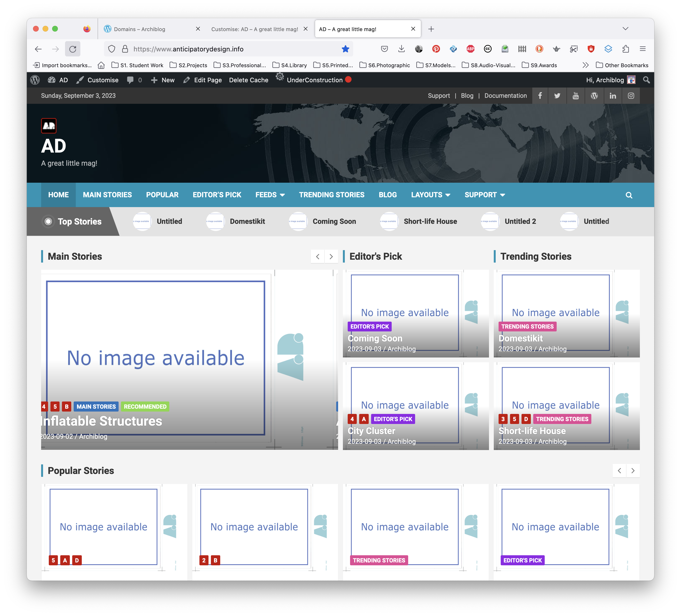Image resolution: width=681 pixels, height=616 pixels.
Task: Open the EDITOR'S PICK menu item
Action: point(217,195)
